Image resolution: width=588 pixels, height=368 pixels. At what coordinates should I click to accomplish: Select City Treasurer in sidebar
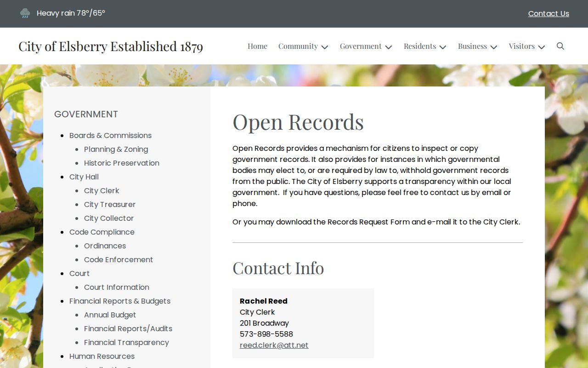(x=110, y=204)
